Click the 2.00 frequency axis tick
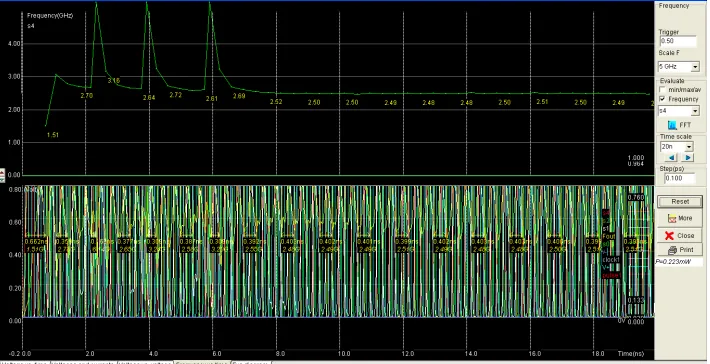This screenshot has width=710, height=364. click(x=14, y=110)
